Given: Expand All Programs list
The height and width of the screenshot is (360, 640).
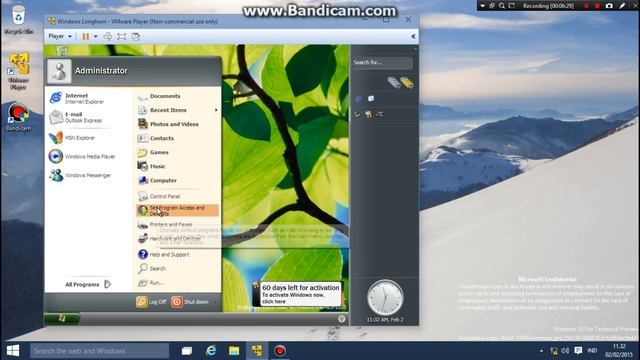Looking at the screenshot, I should [x=88, y=284].
